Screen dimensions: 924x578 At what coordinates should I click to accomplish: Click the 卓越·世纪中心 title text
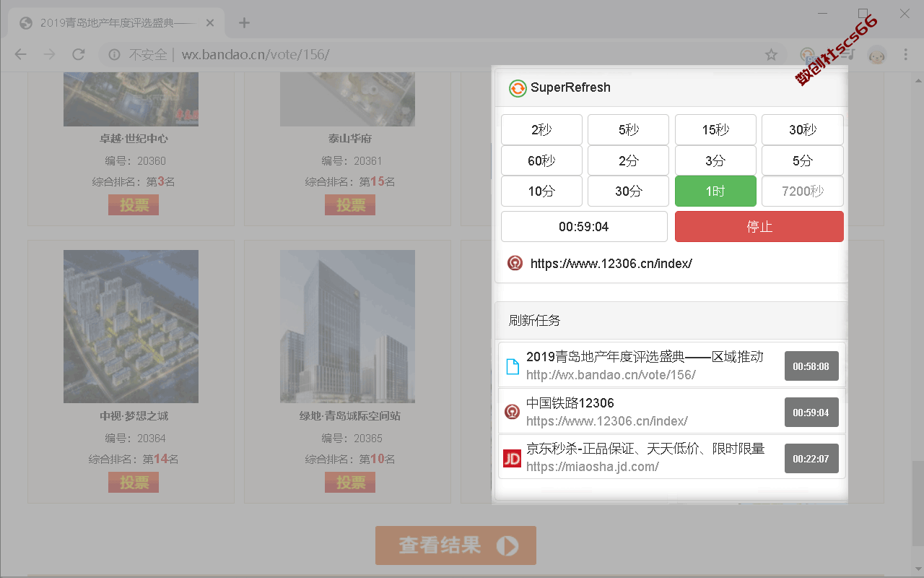coord(134,139)
